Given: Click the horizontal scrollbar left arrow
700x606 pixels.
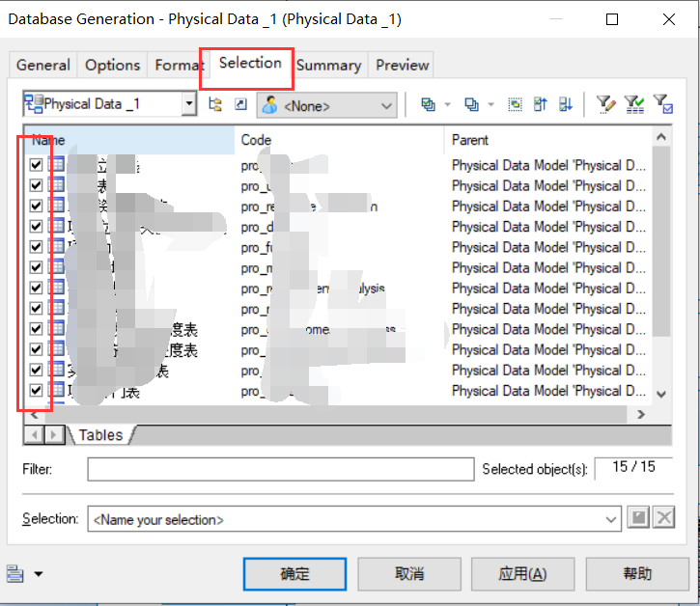Looking at the screenshot, I should (x=35, y=415).
